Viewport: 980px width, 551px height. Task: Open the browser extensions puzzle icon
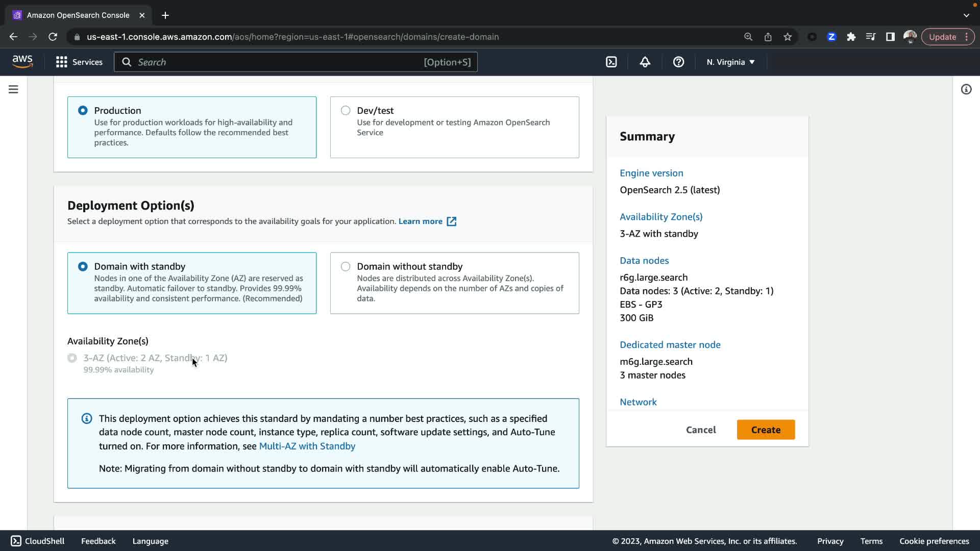(851, 37)
